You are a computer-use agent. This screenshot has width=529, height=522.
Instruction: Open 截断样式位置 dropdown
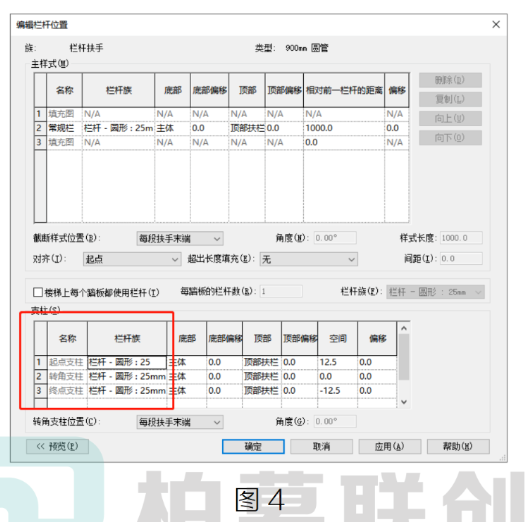(x=180, y=239)
